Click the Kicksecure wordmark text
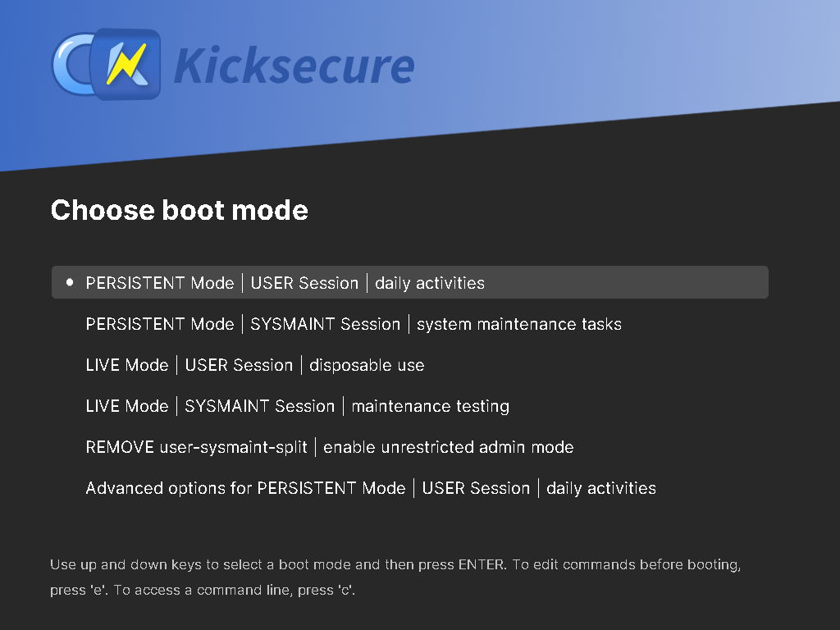Image resolution: width=840 pixels, height=630 pixels. (294, 66)
